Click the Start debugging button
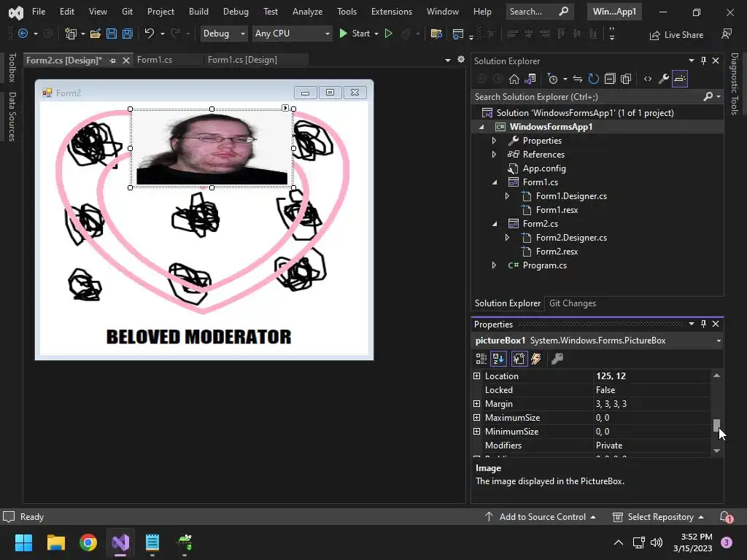This screenshot has width=747, height=560. click(355, 34)
